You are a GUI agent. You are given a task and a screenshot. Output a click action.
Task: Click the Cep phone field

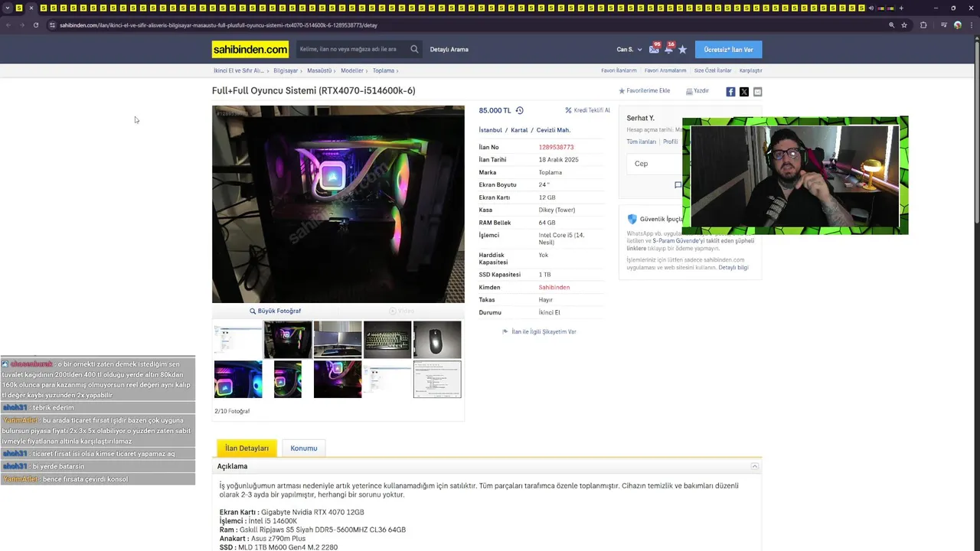[x=656, y=164]
